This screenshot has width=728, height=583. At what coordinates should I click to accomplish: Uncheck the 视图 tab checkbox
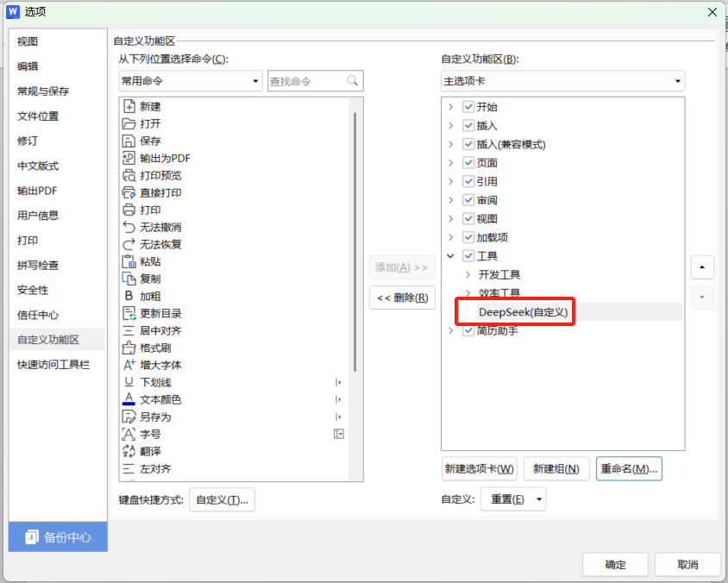pyautogui.click(x=468, y=219)
